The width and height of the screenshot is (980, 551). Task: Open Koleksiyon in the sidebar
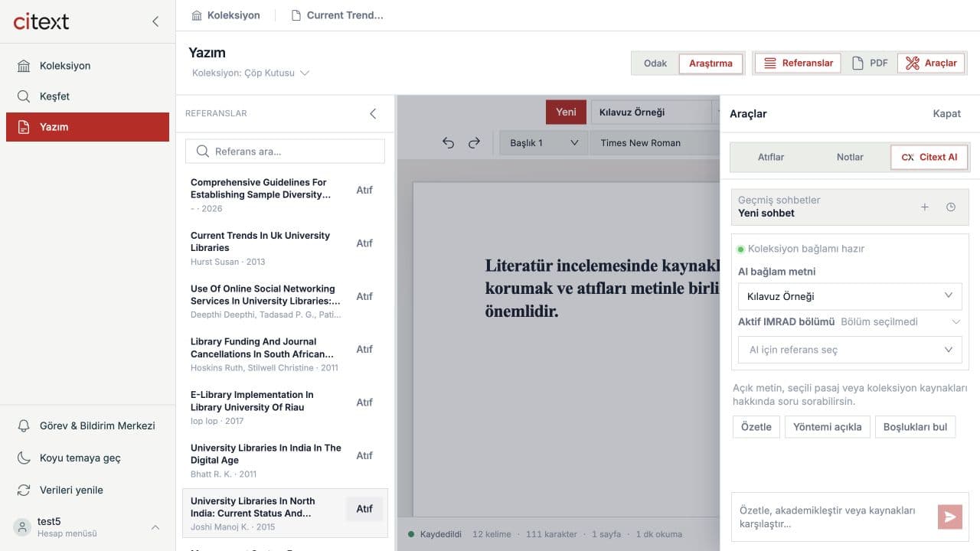[87, 66]
